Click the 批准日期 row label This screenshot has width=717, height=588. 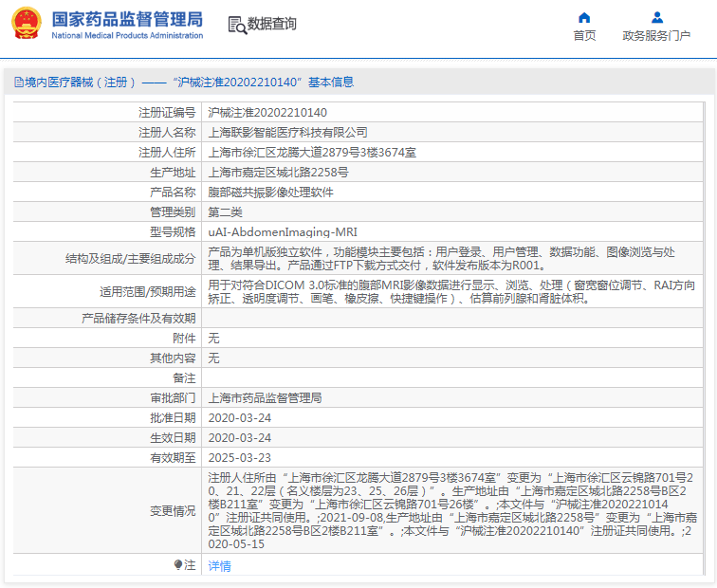click(x=173, y=418)
